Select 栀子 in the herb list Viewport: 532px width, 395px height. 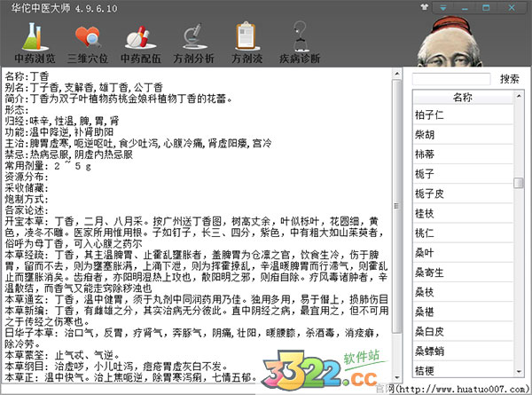463,174
